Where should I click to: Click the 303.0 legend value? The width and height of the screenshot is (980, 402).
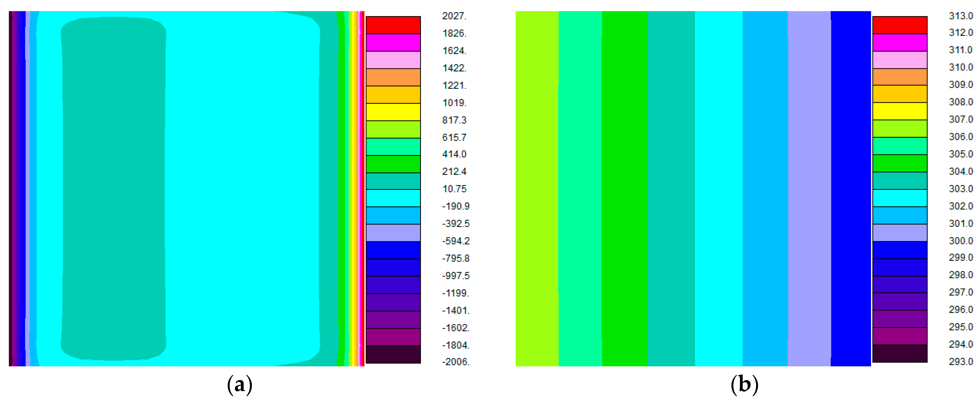click(x=961, y=189)
